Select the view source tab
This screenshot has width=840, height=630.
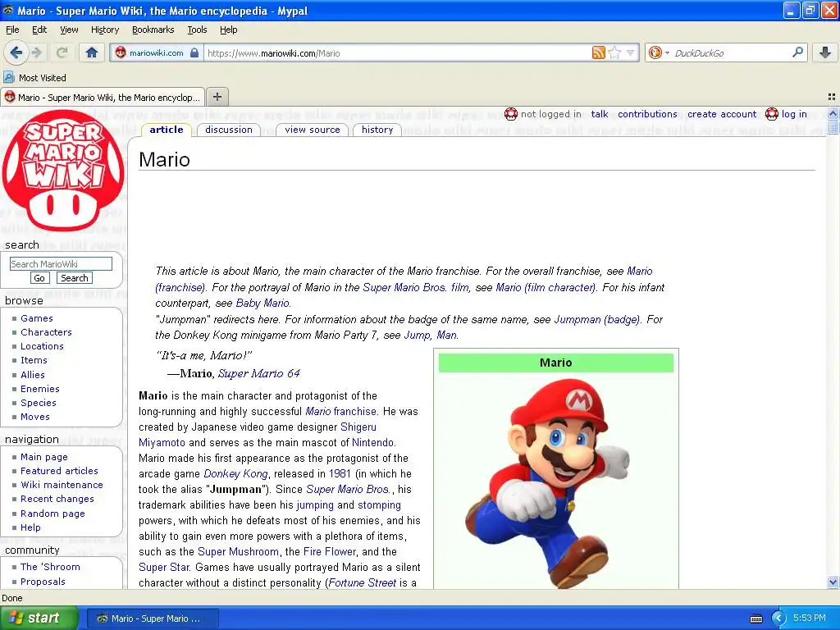tap(313, 130)
